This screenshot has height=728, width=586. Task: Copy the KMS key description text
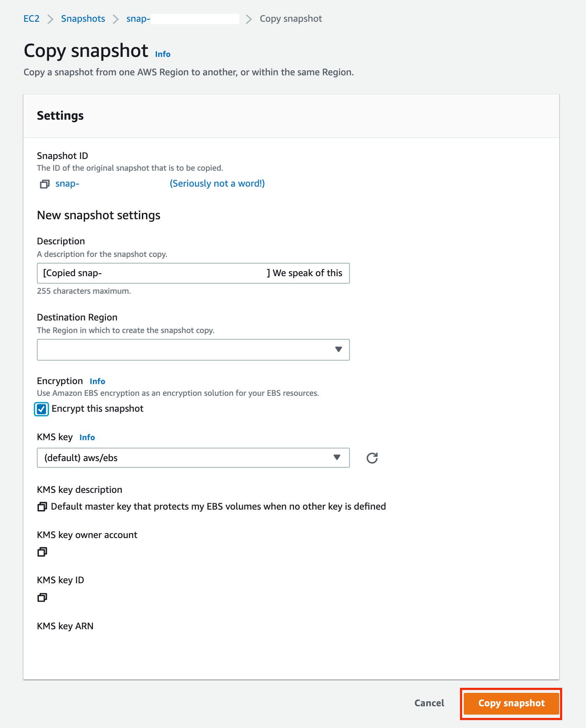(x=42, y=507)
